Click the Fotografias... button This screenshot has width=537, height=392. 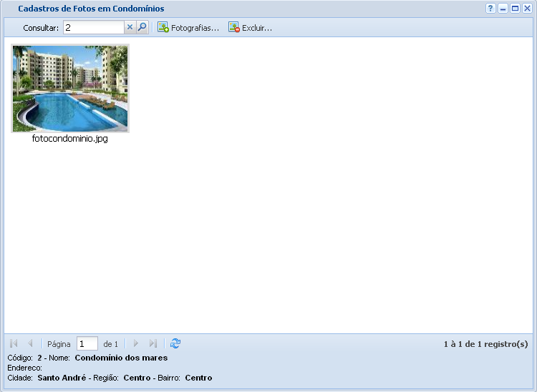click(188, 28)
